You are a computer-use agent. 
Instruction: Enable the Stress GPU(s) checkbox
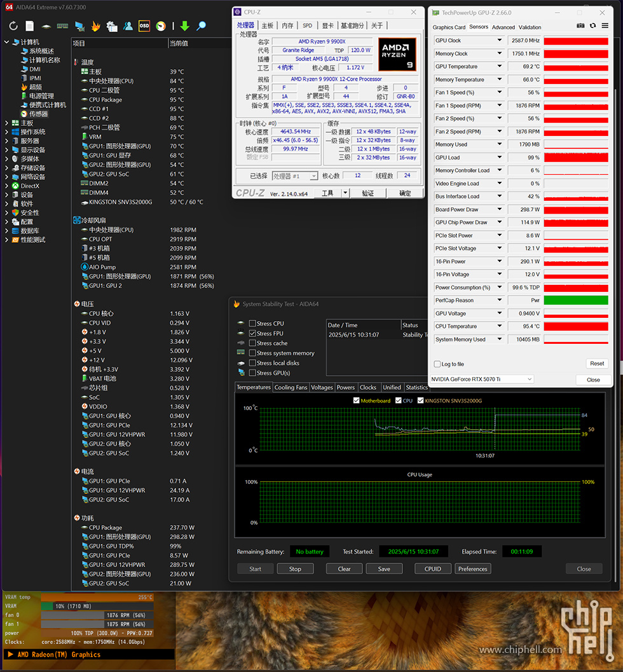coord(252,373)
